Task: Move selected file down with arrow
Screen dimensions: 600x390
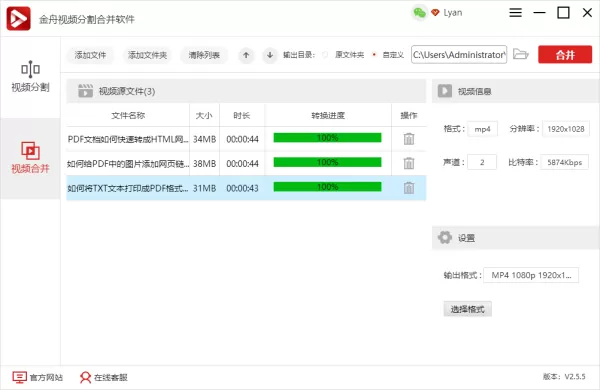Action: pyautogui.click(x=270, y=55)
